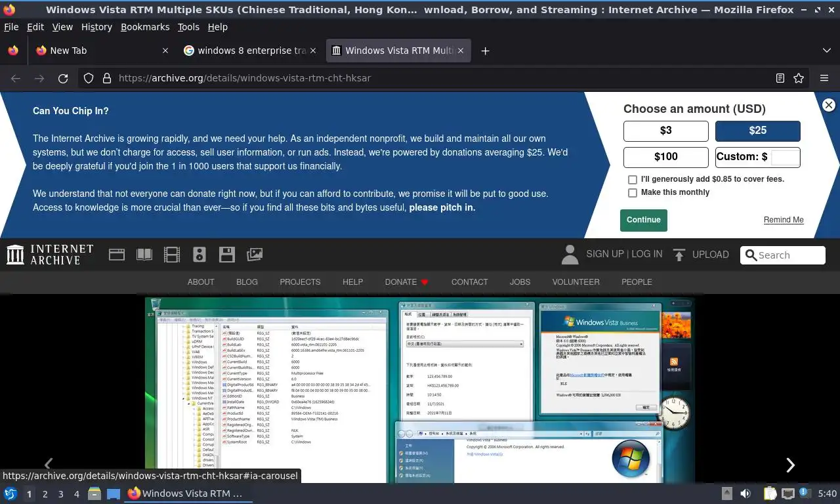Screen dimensions: 840x504
Task: Open the Audio speaker icon
Action: pyautogui.click(x=199, y=255)
